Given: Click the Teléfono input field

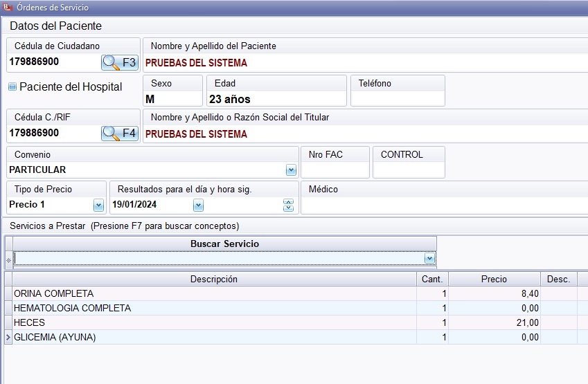Looking at the screenshot, I should click(x=397, y=99).
